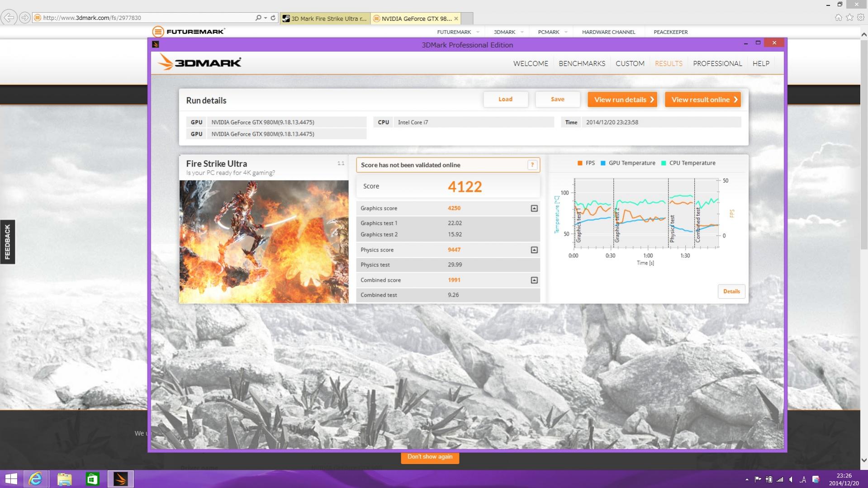Click the Futuremark logo on the webpage

click(x=189, y=31)
